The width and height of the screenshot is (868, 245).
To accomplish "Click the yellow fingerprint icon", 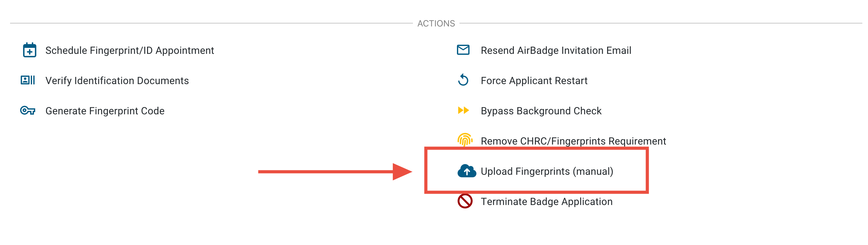I will click(465, 140).
